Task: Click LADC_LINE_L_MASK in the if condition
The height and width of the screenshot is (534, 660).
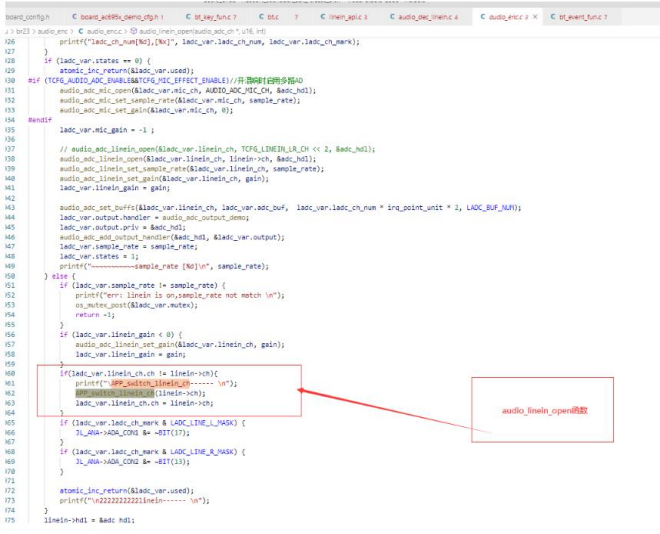Action: pyautogui.click(x=203, y=422)
